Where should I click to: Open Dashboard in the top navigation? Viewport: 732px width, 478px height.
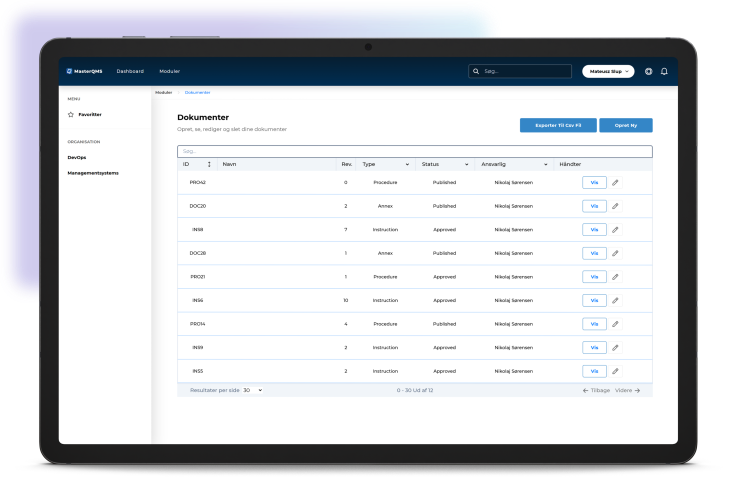(x=130, y=71)
